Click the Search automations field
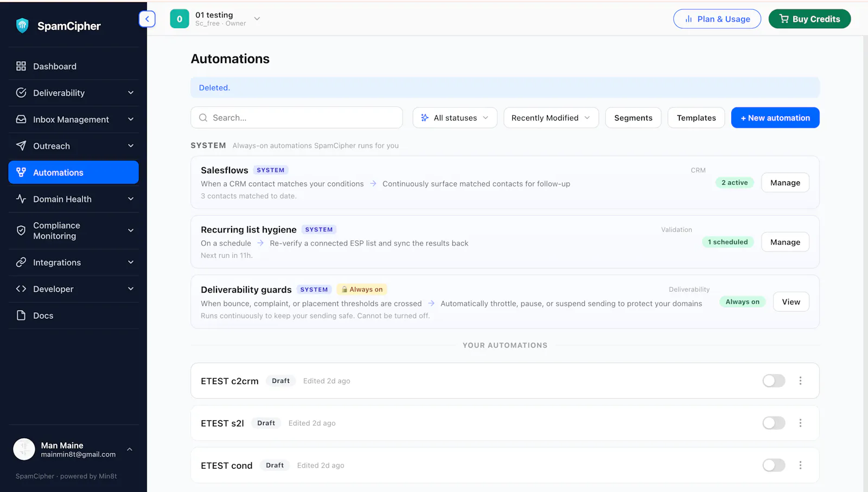Viewport: 868px width, 492px height. (296, 118)
